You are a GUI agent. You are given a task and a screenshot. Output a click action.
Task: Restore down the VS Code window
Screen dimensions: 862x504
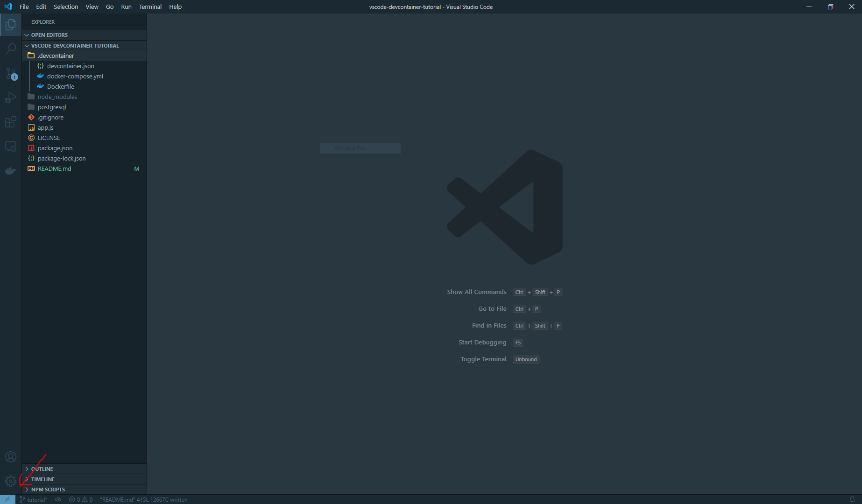click(x=830, y=7)
